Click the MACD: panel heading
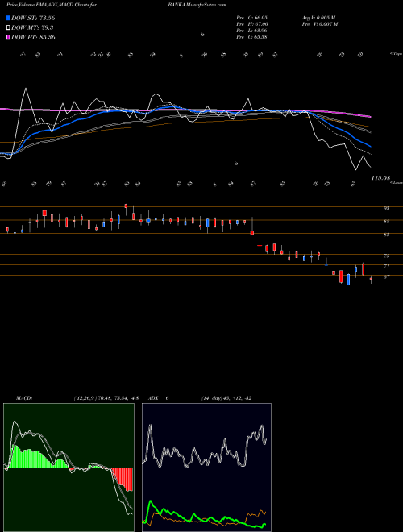This screenshot has width=403, height=532. point(24,398)
